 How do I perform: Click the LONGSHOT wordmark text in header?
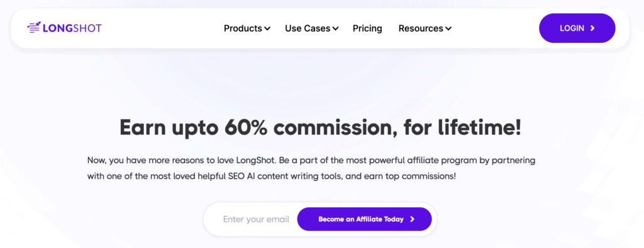click(x=72, y=28)
